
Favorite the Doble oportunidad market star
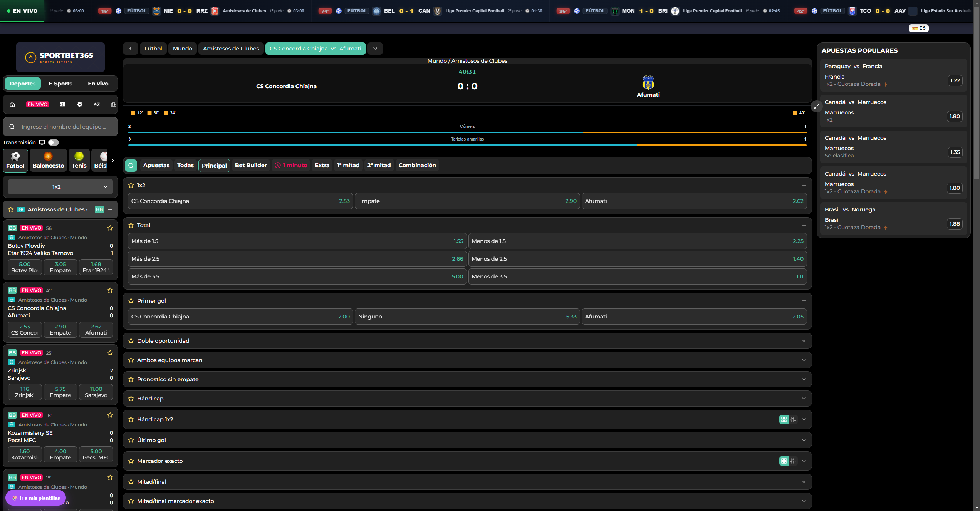click(x=131, y=341)
